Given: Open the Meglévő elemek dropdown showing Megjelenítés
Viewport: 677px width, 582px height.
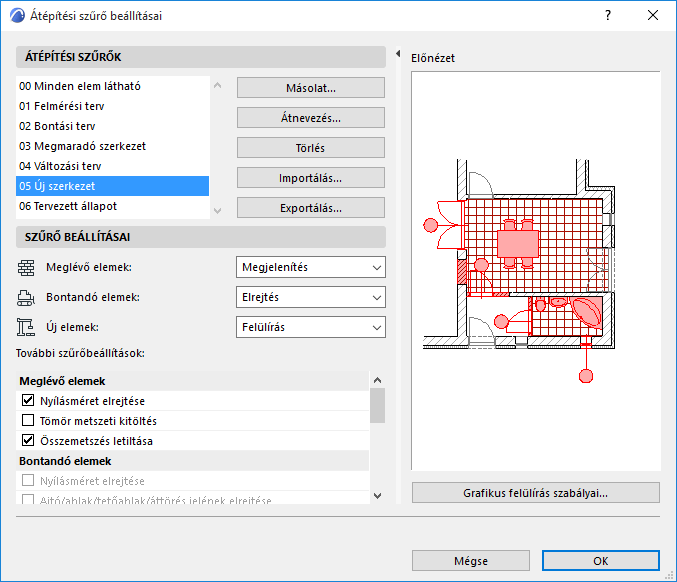Looking at the screenshot, I should pyautogui.click(x=311, y=267).
